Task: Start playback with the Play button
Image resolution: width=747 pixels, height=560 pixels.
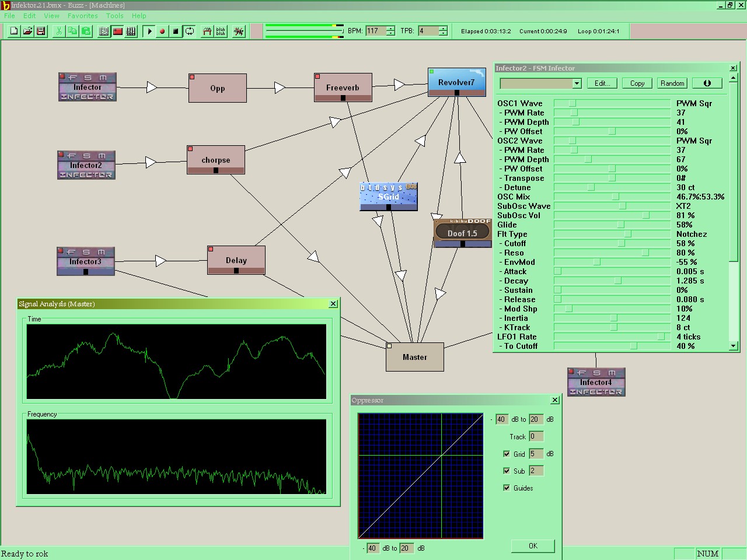Action: point(149,31)
